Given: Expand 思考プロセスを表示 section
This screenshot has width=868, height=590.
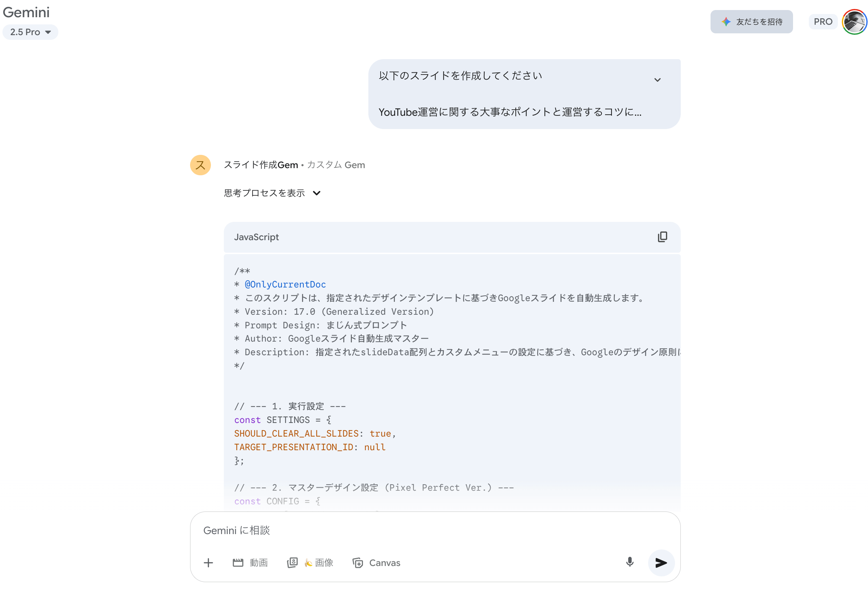Looking at the screenshot, I should [x=273, y=193].
